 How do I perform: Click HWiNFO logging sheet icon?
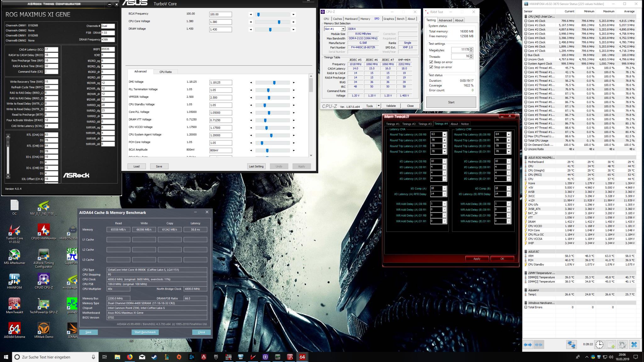click(611, 344)
